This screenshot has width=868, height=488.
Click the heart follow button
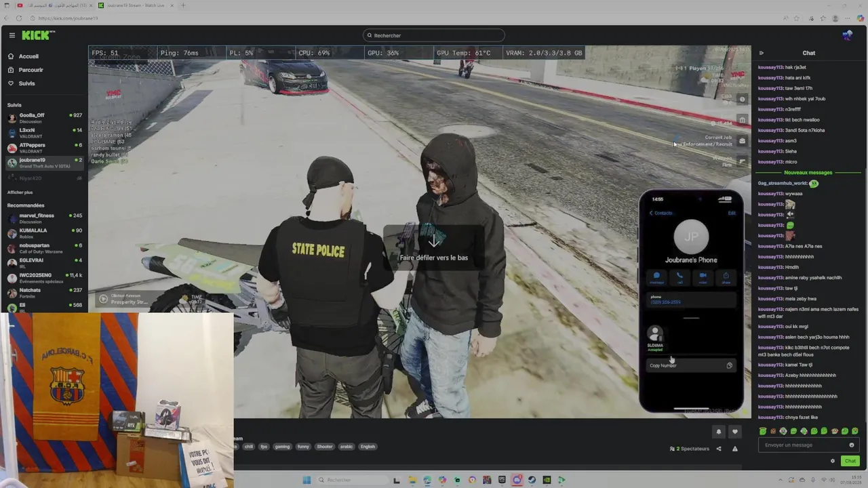tap(734, 432)
